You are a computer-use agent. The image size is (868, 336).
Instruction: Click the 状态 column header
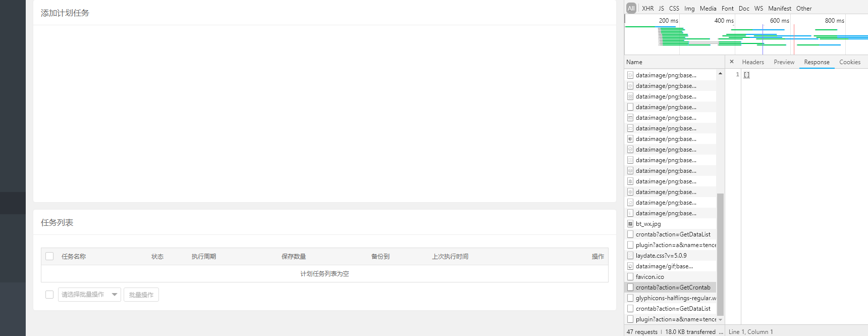pos(157,257)
